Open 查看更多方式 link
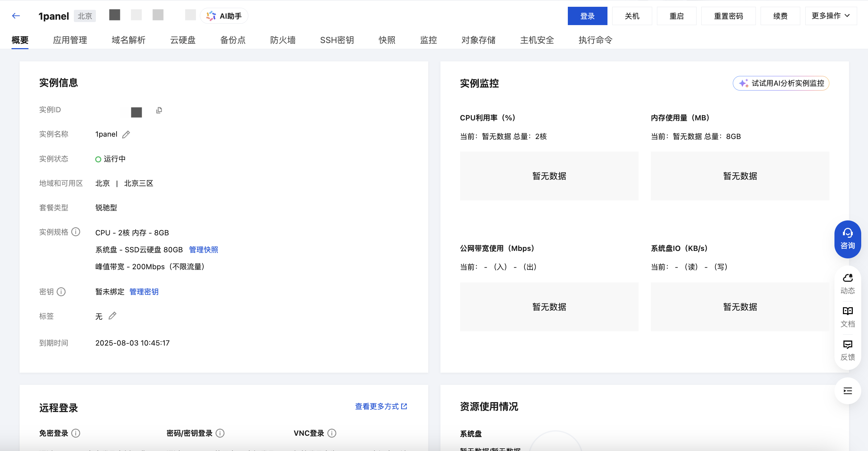Viewport: 868px width, 451px height. [381, 407]
